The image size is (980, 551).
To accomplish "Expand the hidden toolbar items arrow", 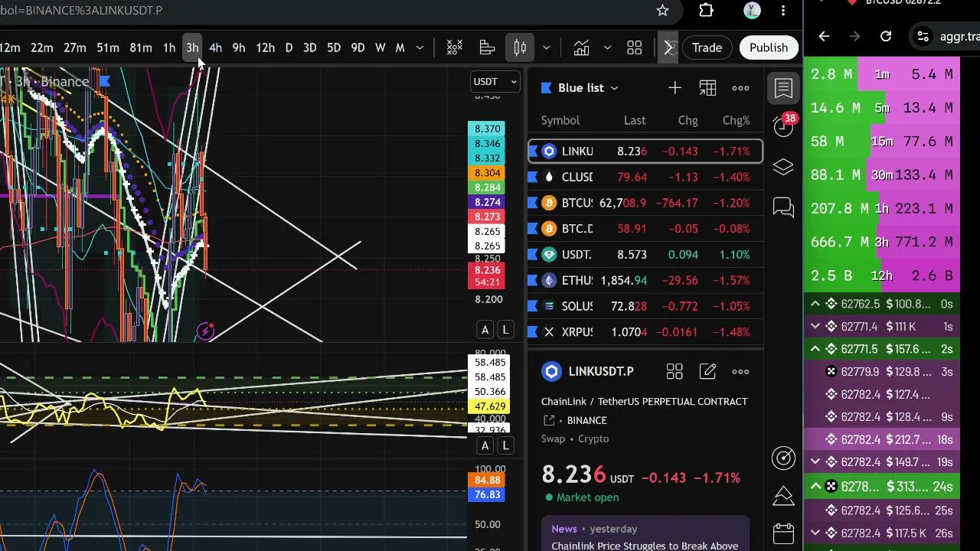I will click(x=668, y=48).
